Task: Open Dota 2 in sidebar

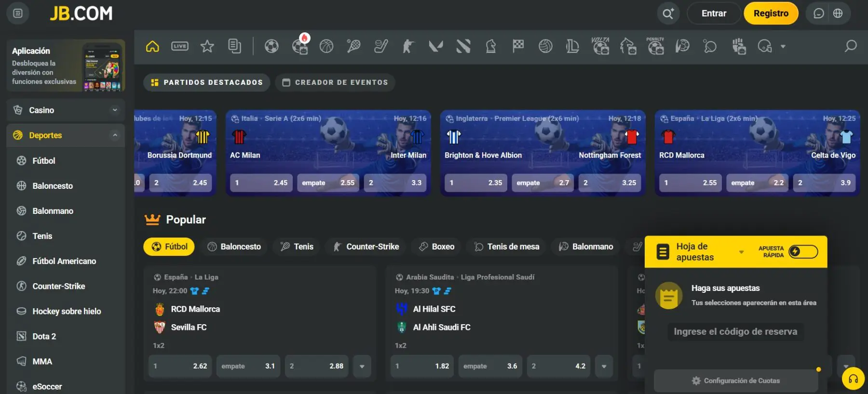Action: [66, 336]
